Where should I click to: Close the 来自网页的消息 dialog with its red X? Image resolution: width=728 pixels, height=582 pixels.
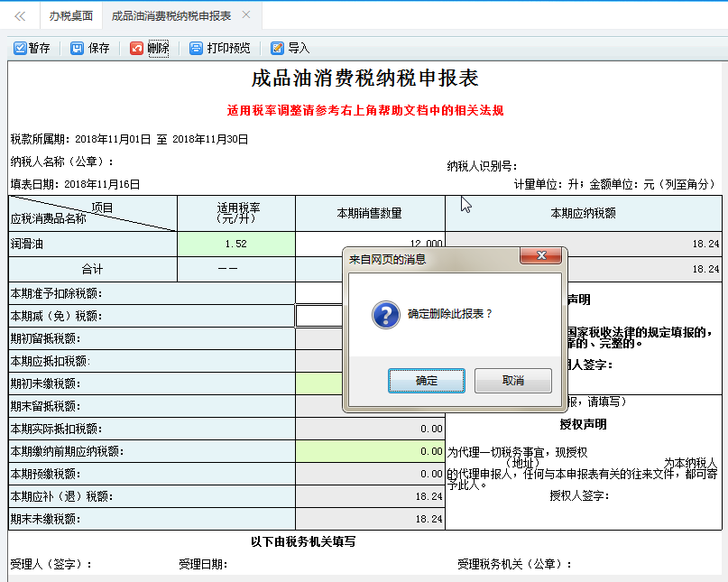point(541,257)
